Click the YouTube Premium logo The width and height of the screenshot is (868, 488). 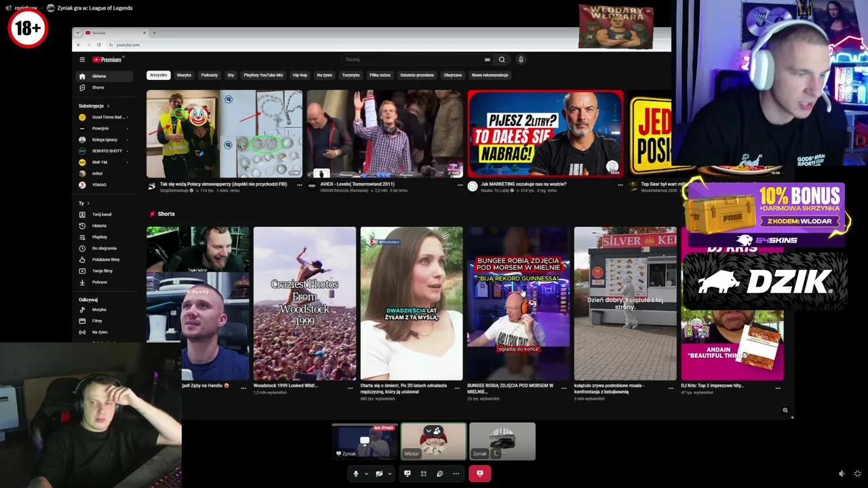click(107, 60)
